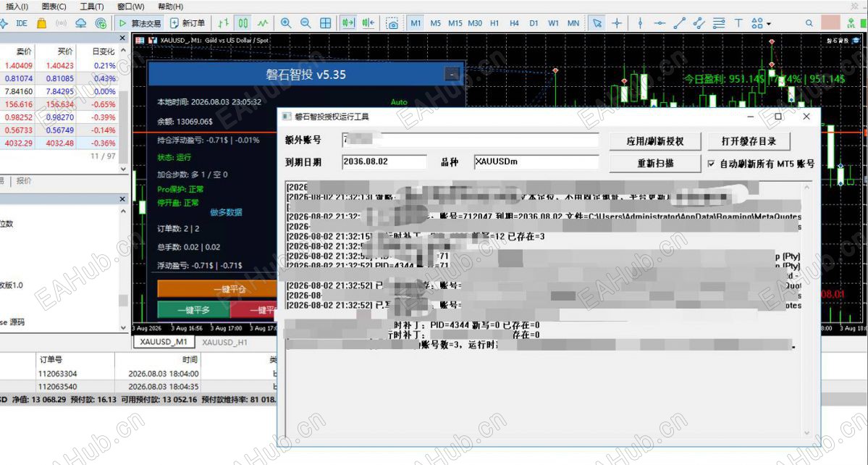The width and height of the screenshot is (868, 465).
Task: Select the M5 timeframe
Action: 436,23
